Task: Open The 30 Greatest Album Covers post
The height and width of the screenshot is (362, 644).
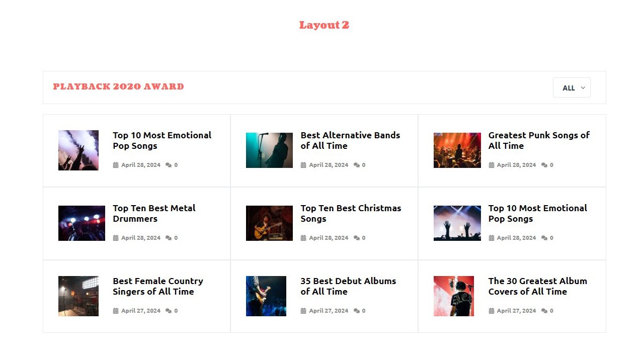Action: (537, 286)
